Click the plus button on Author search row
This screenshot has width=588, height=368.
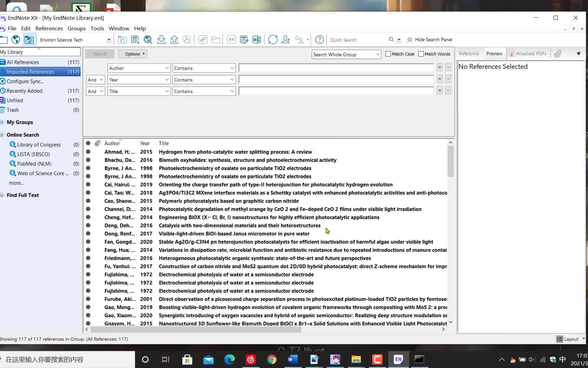[440, 67]
